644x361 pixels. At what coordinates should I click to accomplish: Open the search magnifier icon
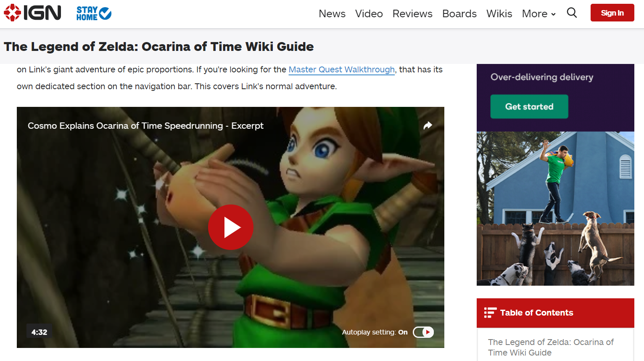(572, 13)
